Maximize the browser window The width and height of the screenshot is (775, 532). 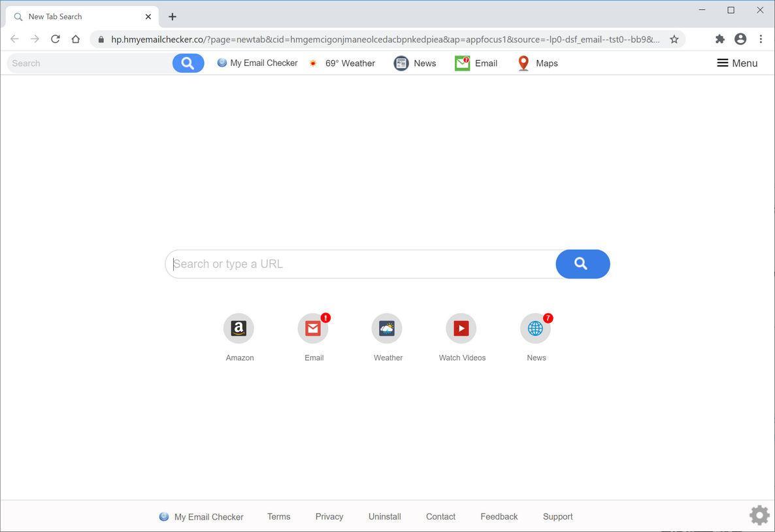731,10
